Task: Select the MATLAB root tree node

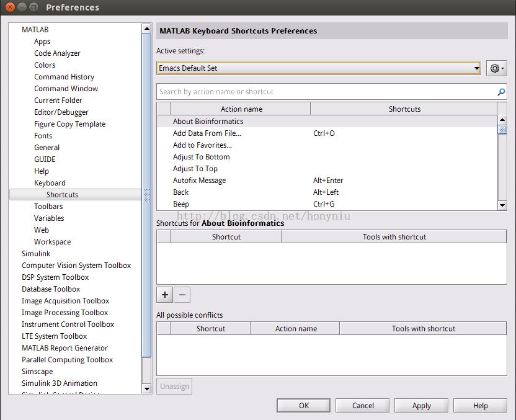Action: tap(35, 30)
